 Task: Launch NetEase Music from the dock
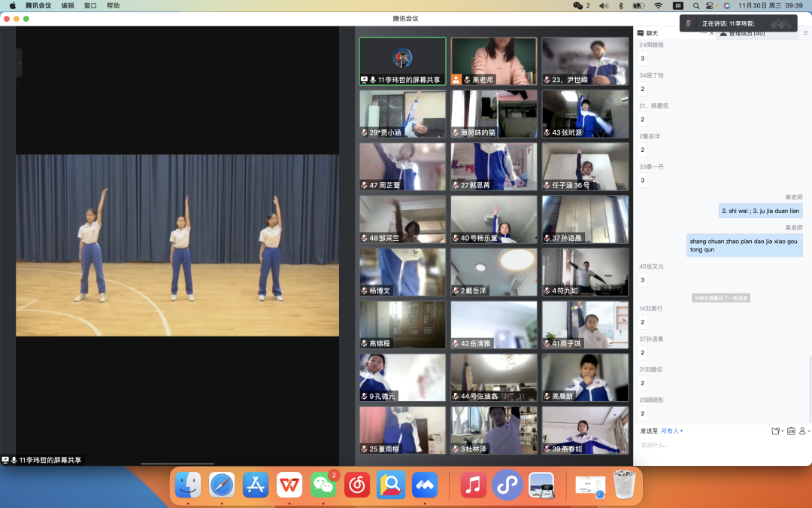click(x=357, y=486)
